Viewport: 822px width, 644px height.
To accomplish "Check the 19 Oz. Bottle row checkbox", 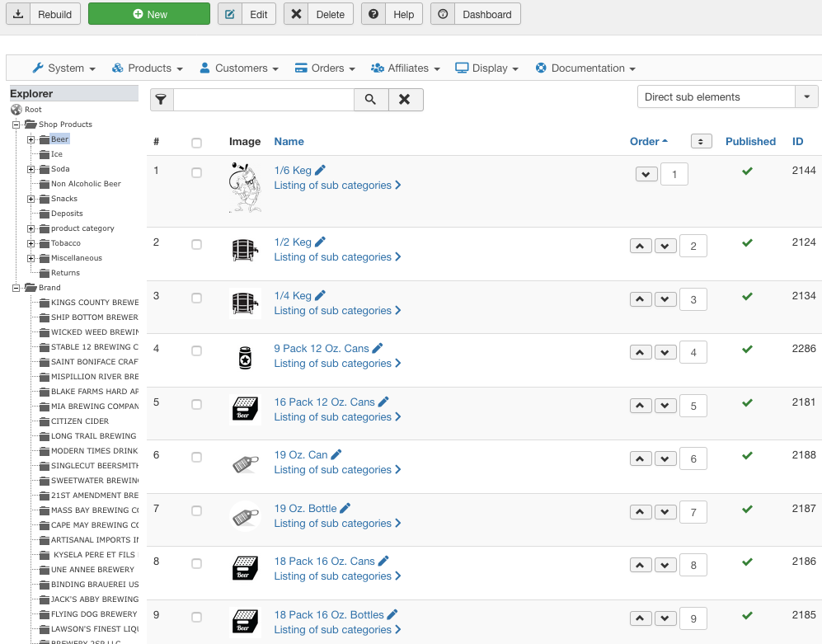I will [196, 510].
